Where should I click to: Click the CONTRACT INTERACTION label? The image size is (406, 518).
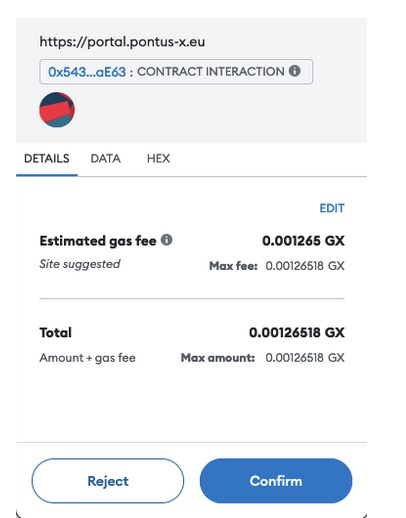211,72
